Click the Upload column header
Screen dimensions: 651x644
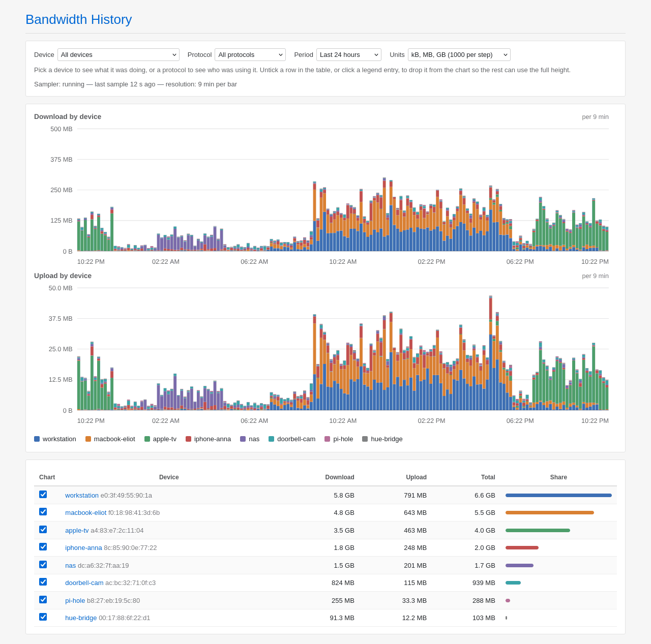[416, 477]
